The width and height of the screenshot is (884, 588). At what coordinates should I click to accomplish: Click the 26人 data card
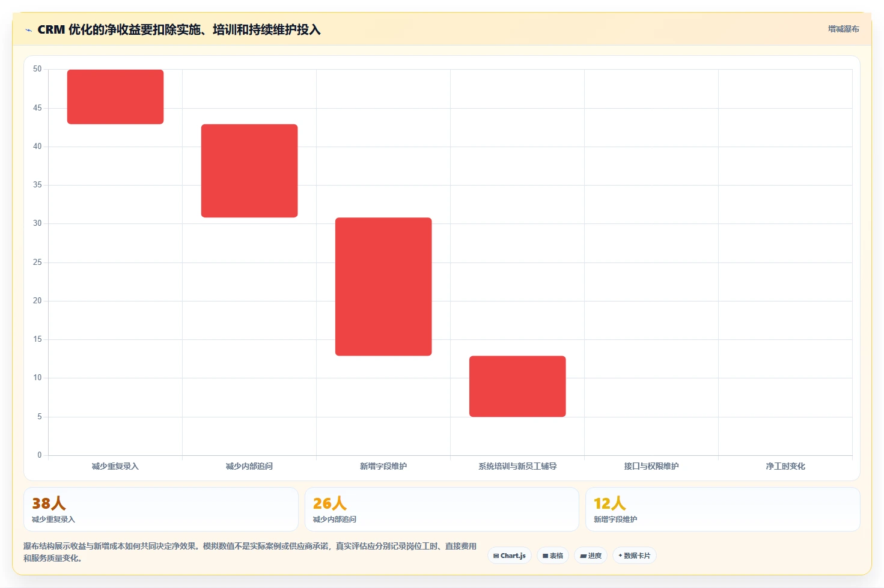pos(442,509)
